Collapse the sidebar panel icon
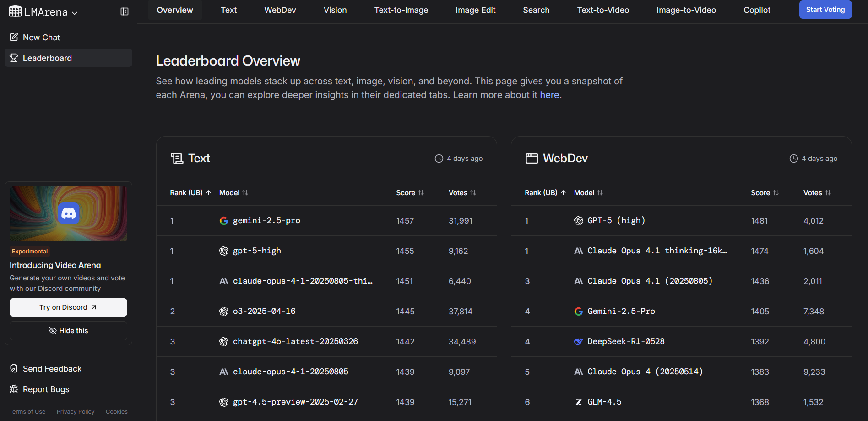 125,11
